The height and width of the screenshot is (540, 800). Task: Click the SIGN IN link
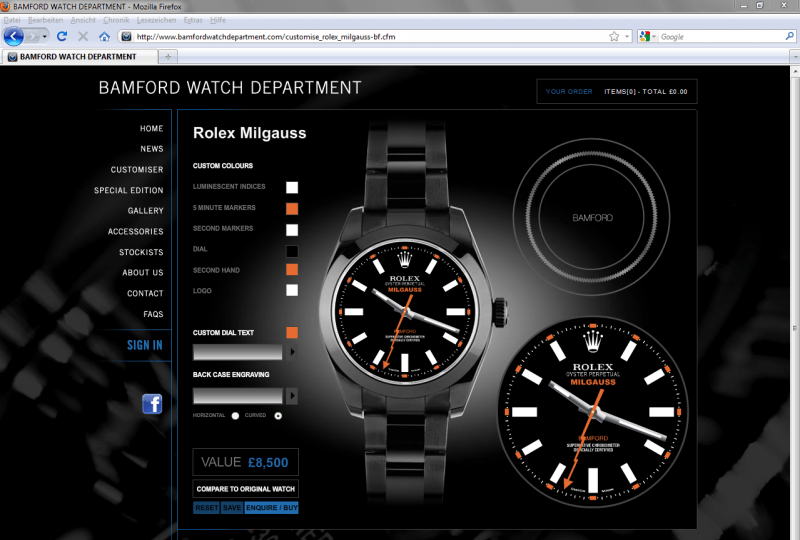click(144, 346)
